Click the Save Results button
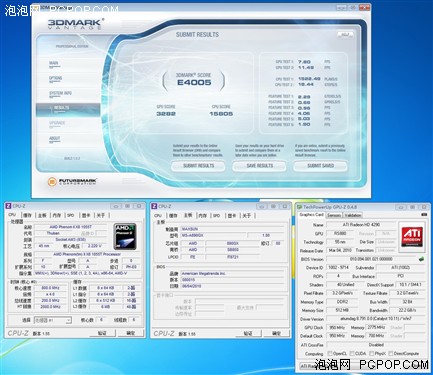This screenshot has height=375, width=433. point(259,166)
